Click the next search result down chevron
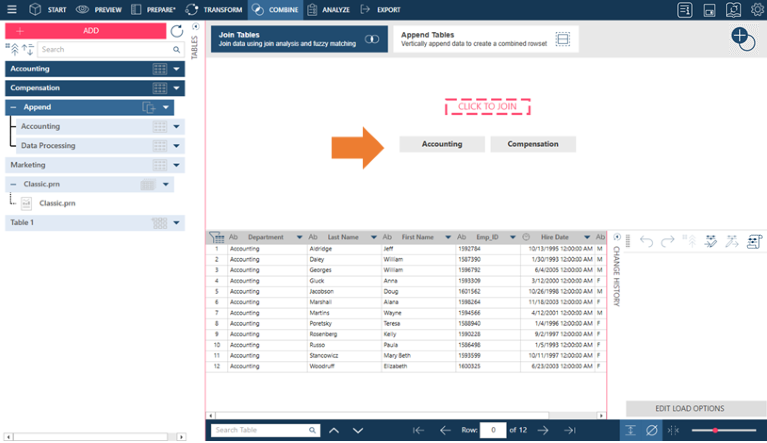The image size is (767, 443). (x=358, y=431)
